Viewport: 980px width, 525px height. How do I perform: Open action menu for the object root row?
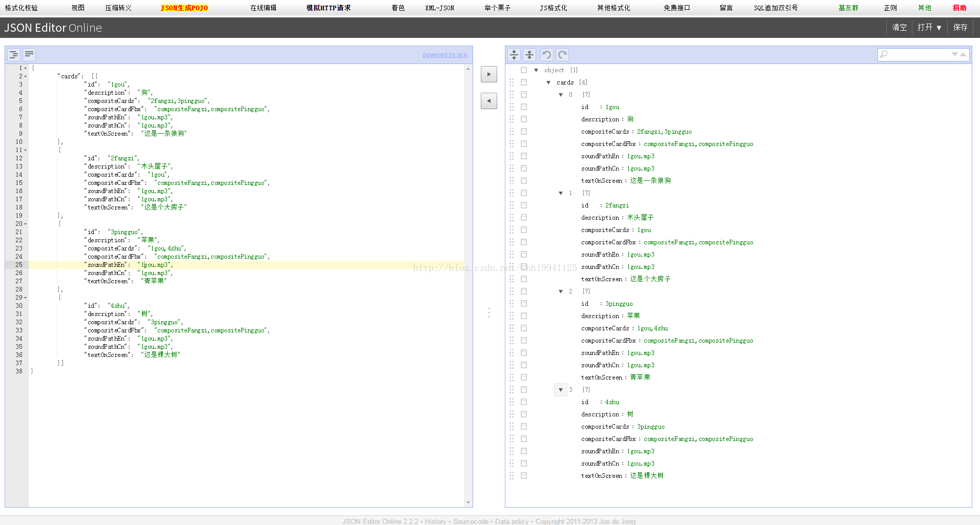coord(524,70)
